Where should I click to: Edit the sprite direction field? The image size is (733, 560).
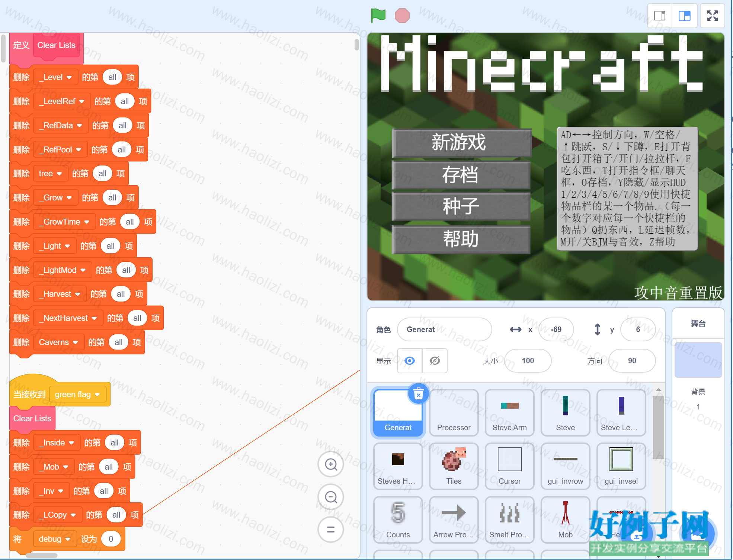click(x=632, y=361)
